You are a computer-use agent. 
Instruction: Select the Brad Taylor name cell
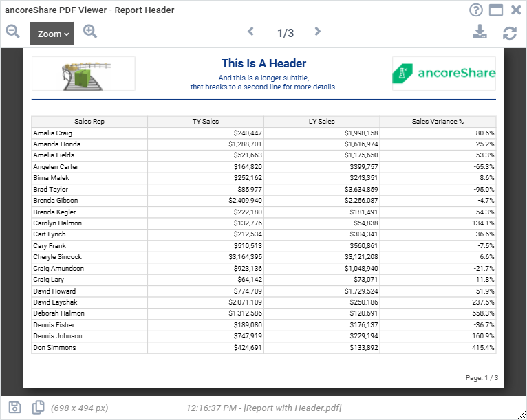coord(89,190)
